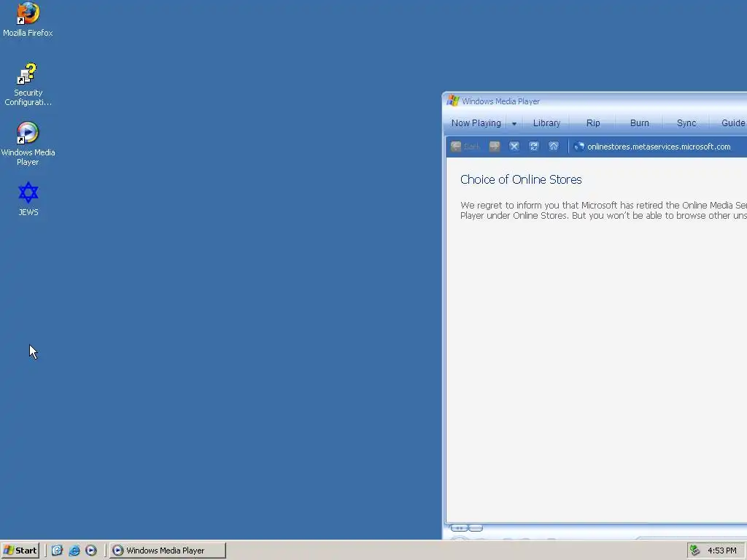747x560 pixels.
Task: Select the JEWS star desktop icon
Action: click(28, 199)
